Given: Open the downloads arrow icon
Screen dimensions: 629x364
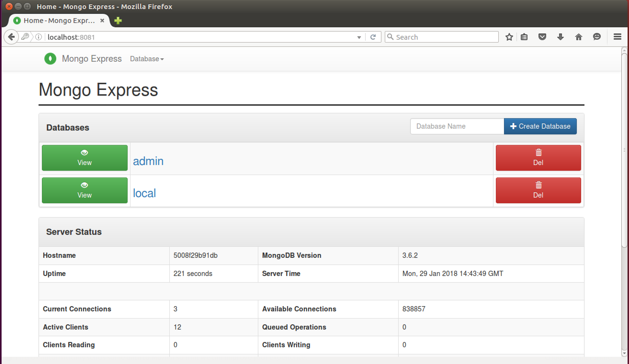Looking at the screenshot, I should [560, 37].
